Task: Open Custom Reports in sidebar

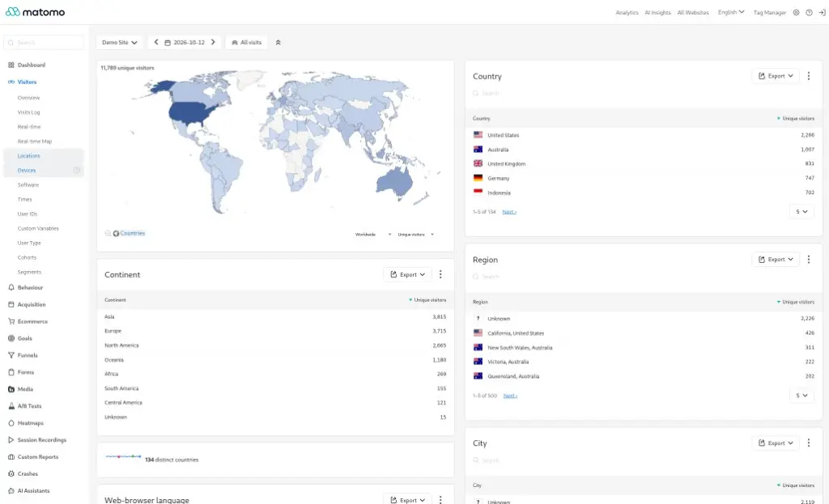Action: 38,456
